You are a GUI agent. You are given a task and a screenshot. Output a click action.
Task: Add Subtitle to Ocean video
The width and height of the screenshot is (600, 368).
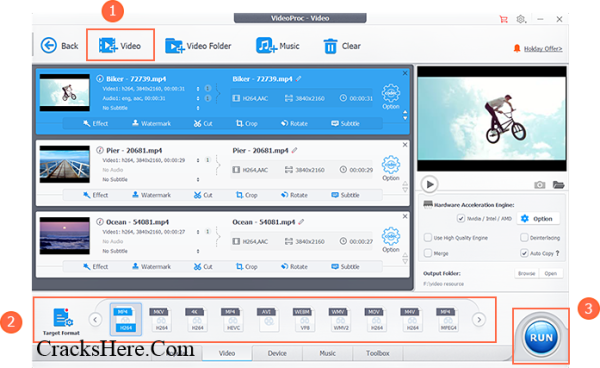345,267
